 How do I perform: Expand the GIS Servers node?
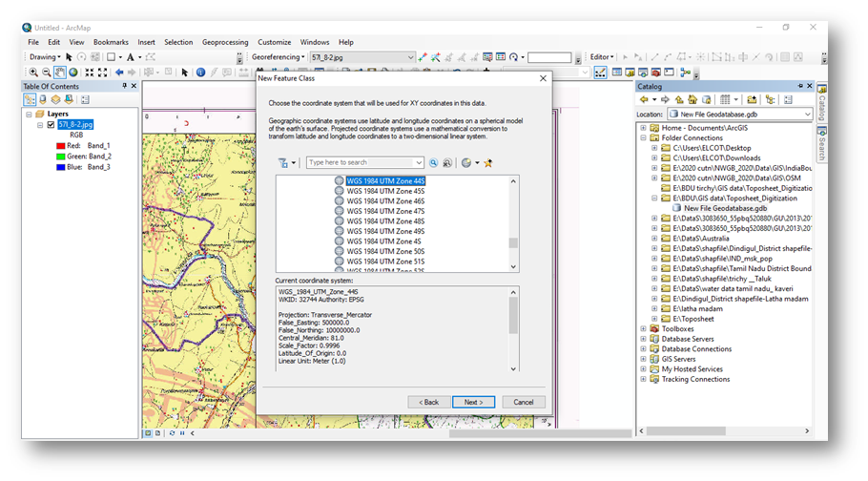tap(643, 359)
